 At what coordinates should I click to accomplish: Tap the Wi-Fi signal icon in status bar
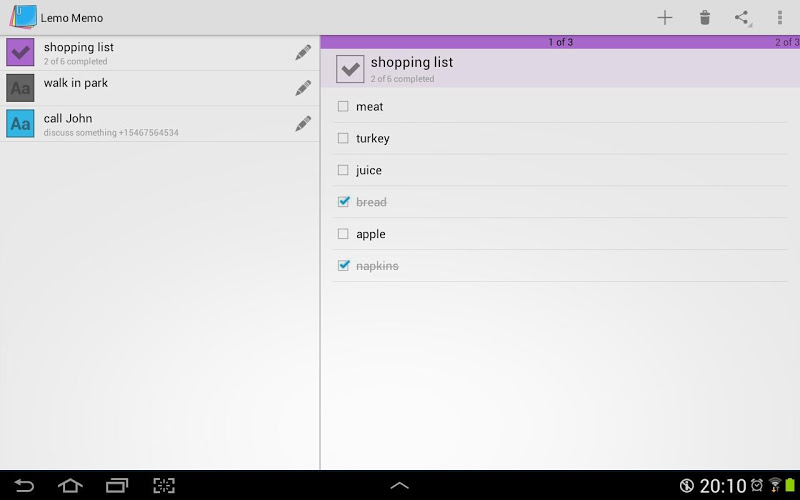pyautogui.click(x=774, y=485)
